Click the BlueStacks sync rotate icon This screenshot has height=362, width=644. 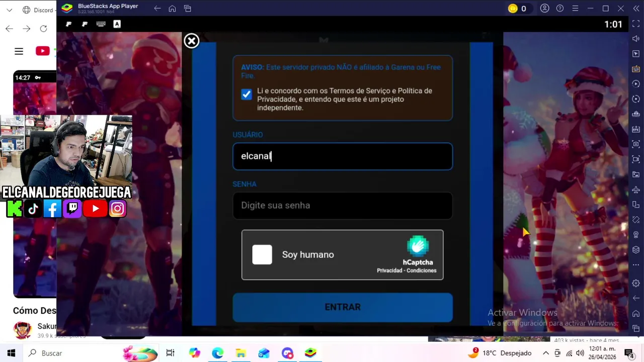(x=636, y=99)
